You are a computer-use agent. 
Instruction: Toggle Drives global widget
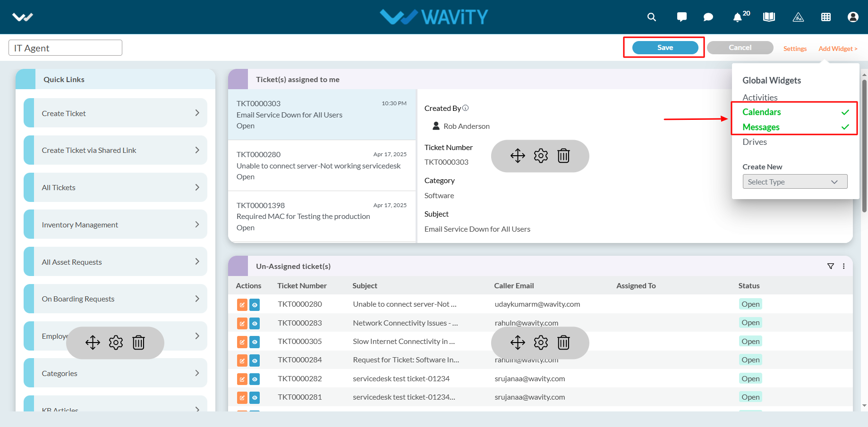[x=755, y=142]
